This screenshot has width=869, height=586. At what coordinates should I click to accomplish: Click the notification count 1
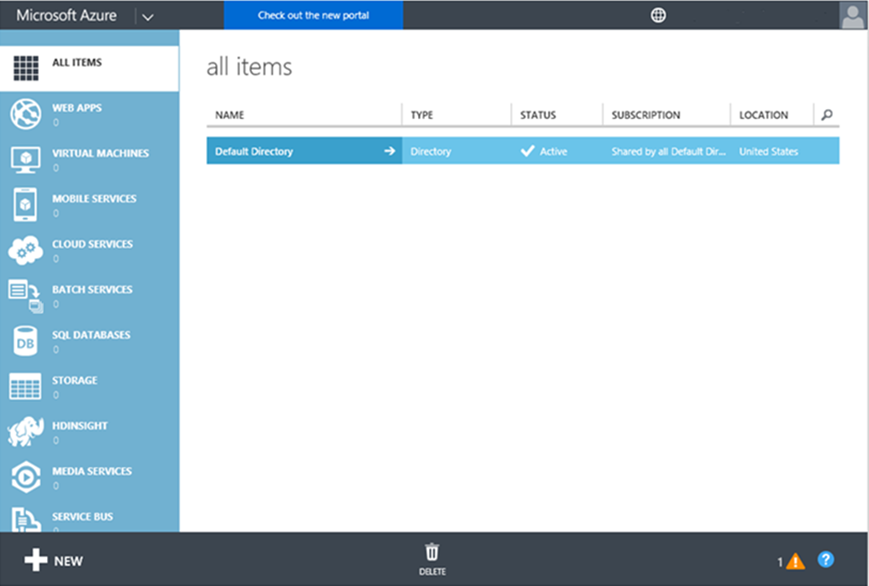pos(780,562)
